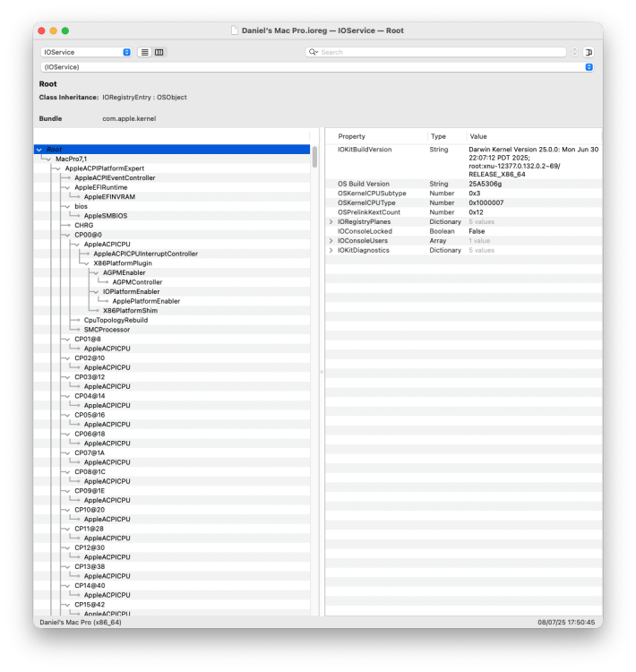Click the search result stepper arrows
Viewport: 636px width, 672px height.
575,52
